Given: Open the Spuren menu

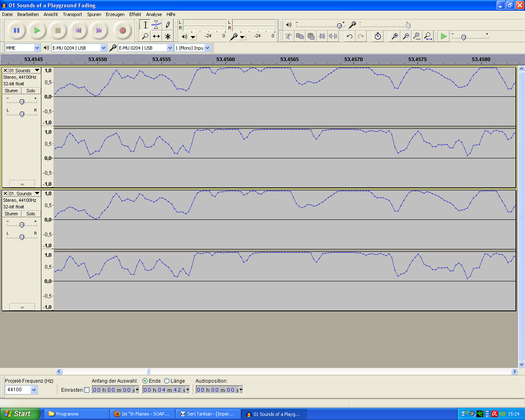Looking at the screenshot, I should point(94,14).
